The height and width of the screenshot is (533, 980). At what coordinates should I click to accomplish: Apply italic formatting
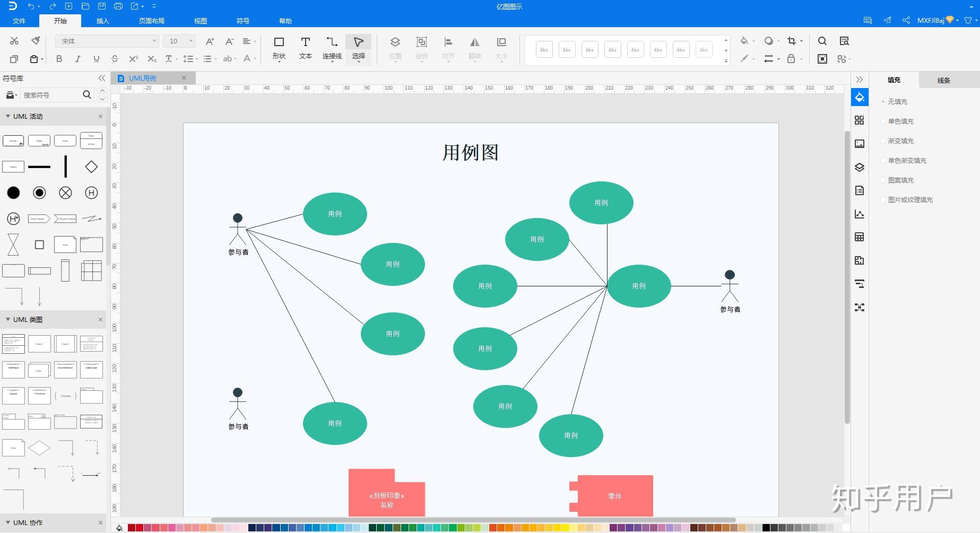[x=78, y=59]
